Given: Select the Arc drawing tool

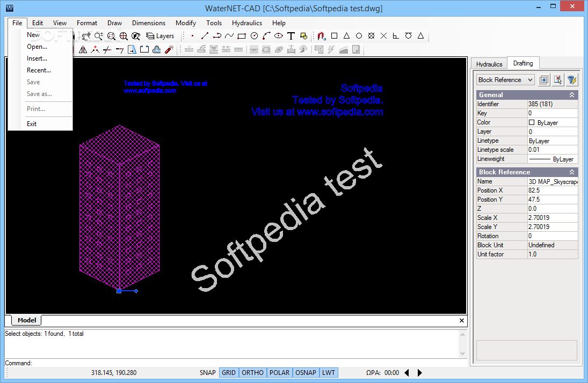Looking at the screenshot, I should tap(266, 36).
